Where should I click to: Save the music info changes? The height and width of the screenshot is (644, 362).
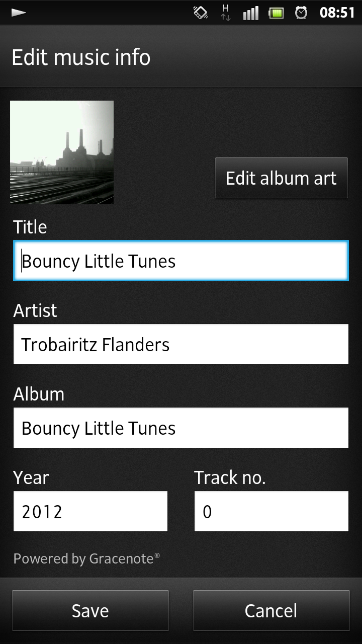(x=90, y=611)
